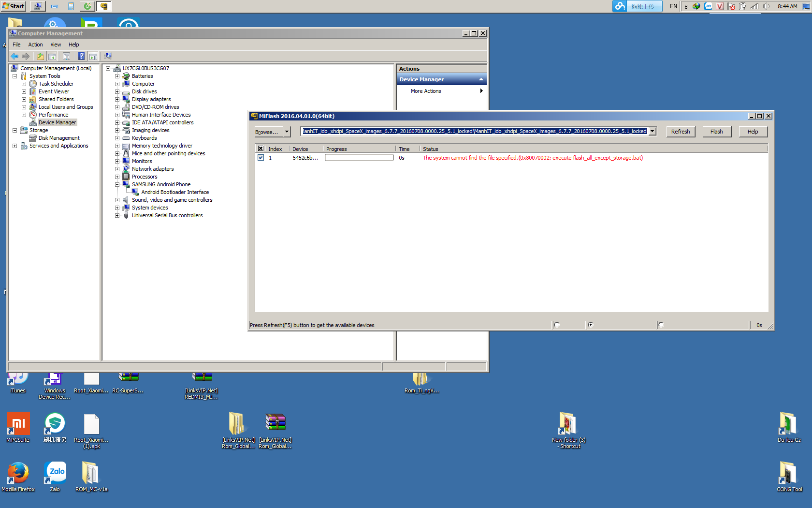Launch the calculator quick-launch icon
Viewport: 812px width, 508px height.
tap(71, 6)
